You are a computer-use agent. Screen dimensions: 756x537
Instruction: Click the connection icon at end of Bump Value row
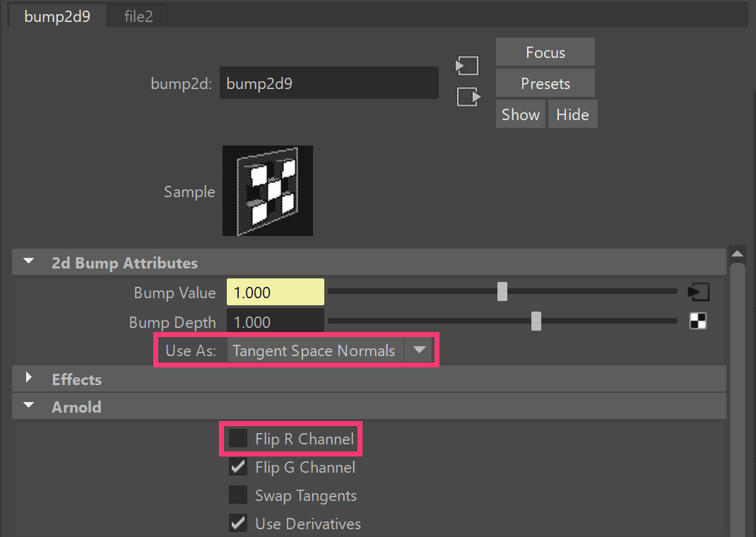[x=698, y=291]
